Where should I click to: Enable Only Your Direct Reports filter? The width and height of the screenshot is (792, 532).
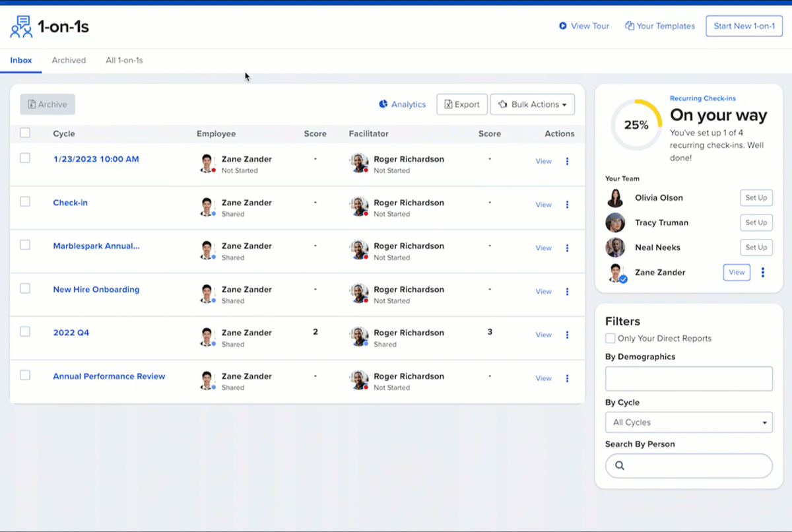coord(610,339)
